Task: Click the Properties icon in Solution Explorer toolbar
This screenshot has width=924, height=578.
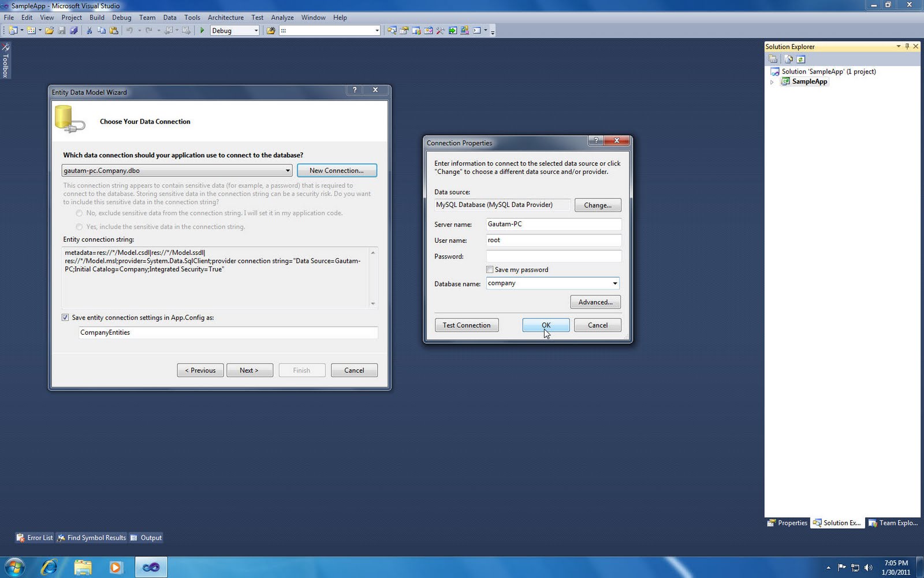Action: [773, 59]
